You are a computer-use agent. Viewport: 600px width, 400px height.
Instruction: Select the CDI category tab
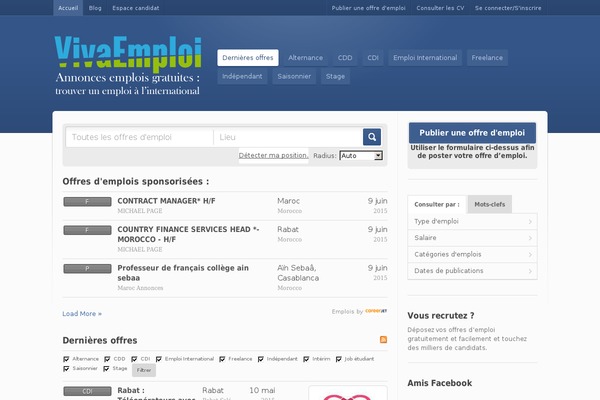coord(373,57)
